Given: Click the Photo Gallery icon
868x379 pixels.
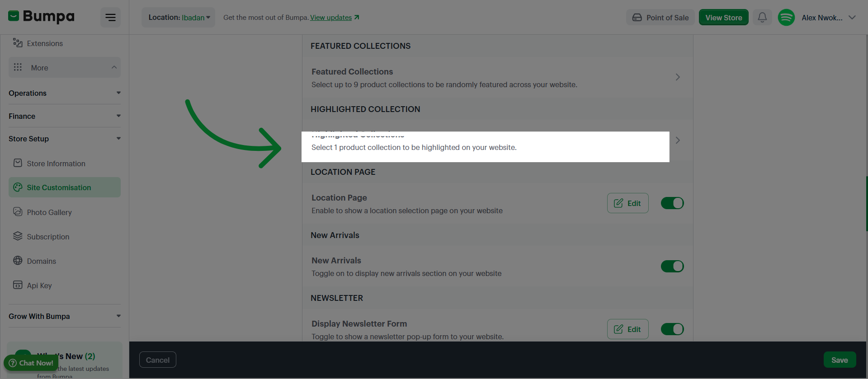Looking at the screenshot, I should 18,211.
